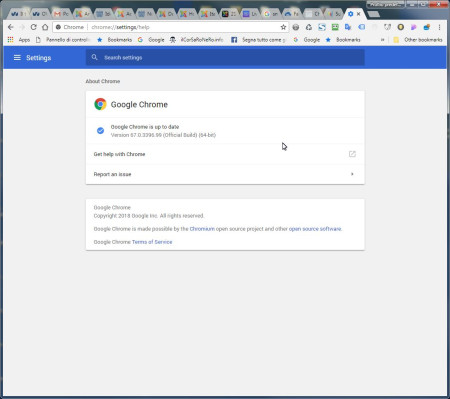Open the Other bookmarks folder
This screenshot has width=450, height=399.
click(x=418, y=40)
